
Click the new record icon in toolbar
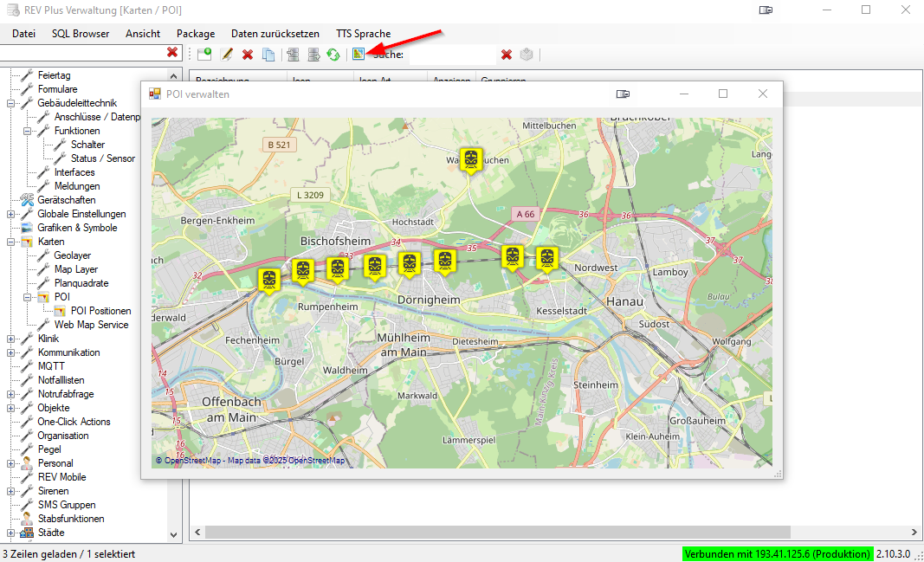[x=204, y=55]
